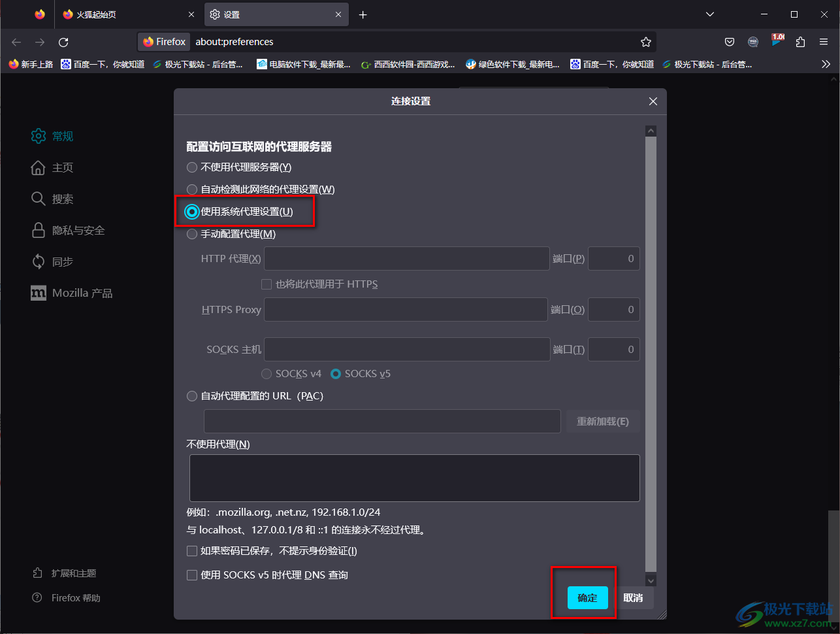This screenshot has width=840, height=634.
Task: Open 搜索 settings category
Action: pyautogui.click(x=52, y=199)
